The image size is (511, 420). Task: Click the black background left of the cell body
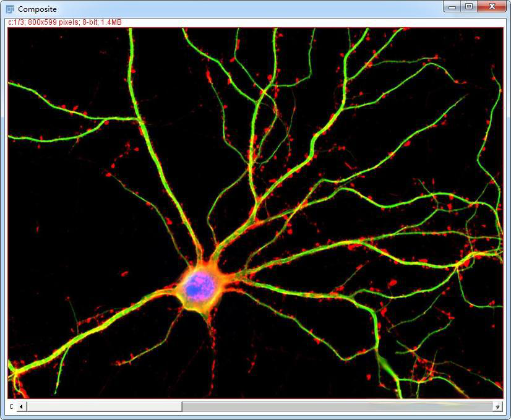(x=93, y=260)
